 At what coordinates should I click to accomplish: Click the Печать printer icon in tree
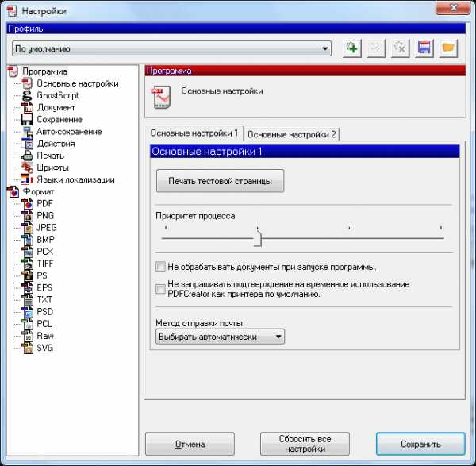[27, 156]
